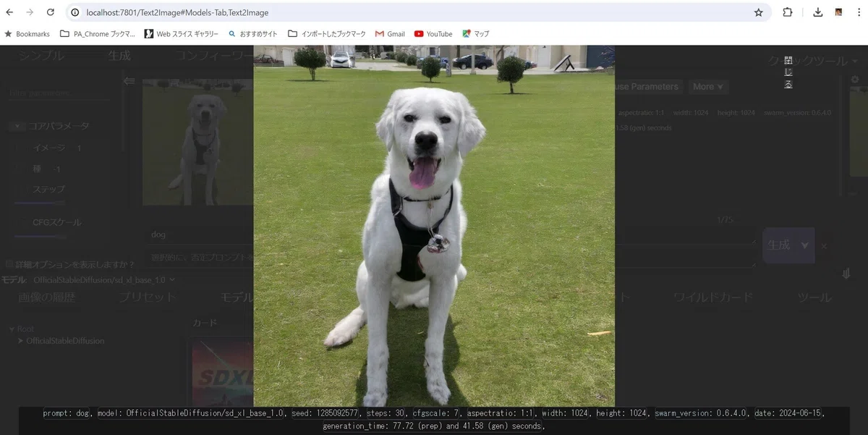Go back to the previous browser page
Image resolution: width=868 pixels, height=435 pixels.
(9, 12)
